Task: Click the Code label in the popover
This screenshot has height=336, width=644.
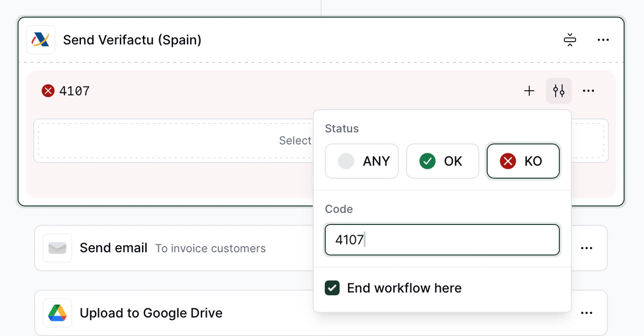Action: 339,209
